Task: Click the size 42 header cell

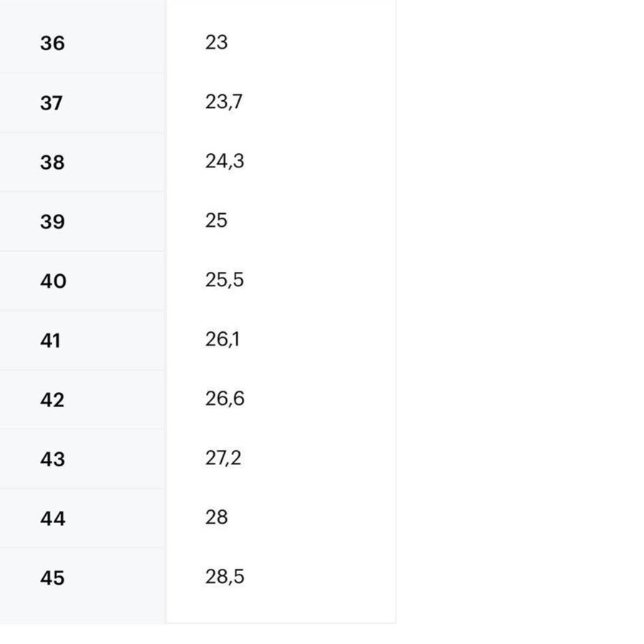Action: 52,400
